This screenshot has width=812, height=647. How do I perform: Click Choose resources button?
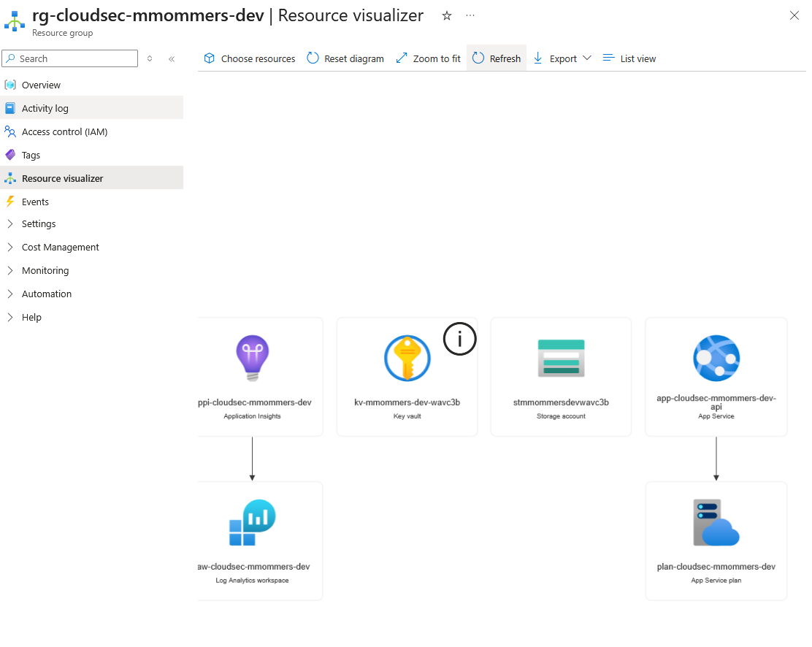tap(250, 58)
